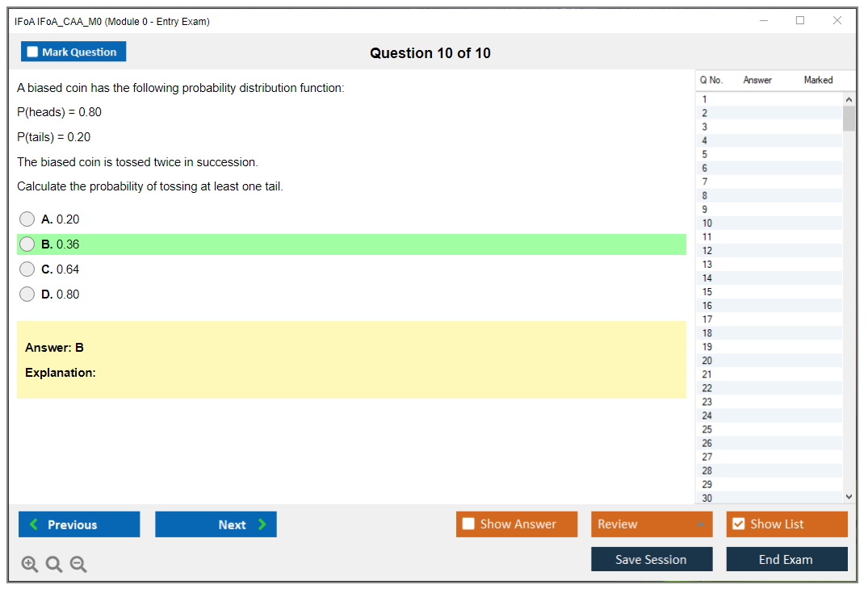Enable the Show Answer checkbox
Screen dimensions: 868x593
tap(468, 524)
